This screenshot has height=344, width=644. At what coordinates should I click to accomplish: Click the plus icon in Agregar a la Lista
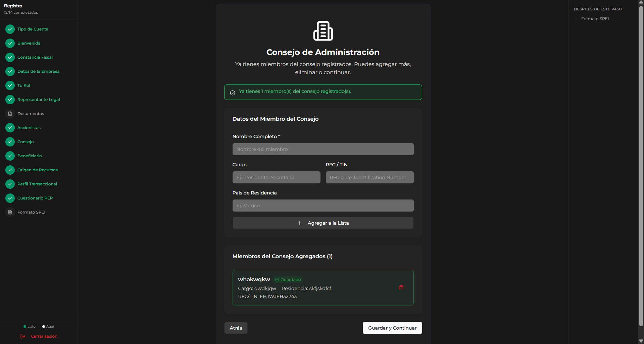coord(300,223)
